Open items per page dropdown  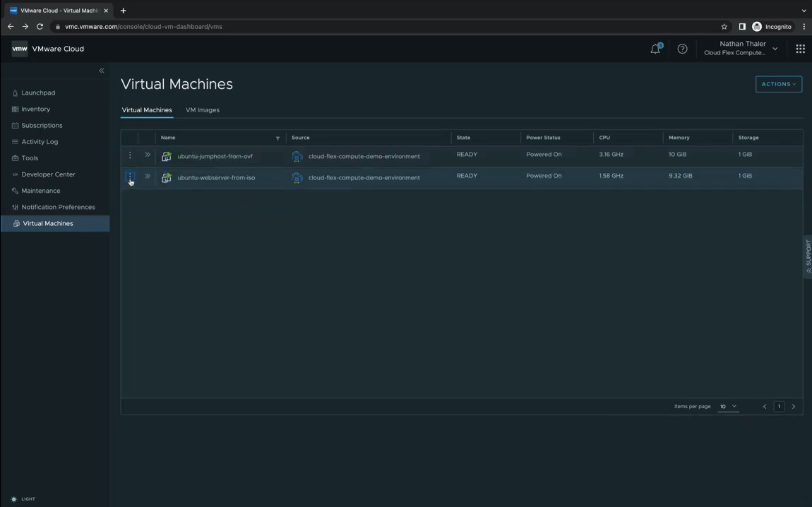pos(727,407)
